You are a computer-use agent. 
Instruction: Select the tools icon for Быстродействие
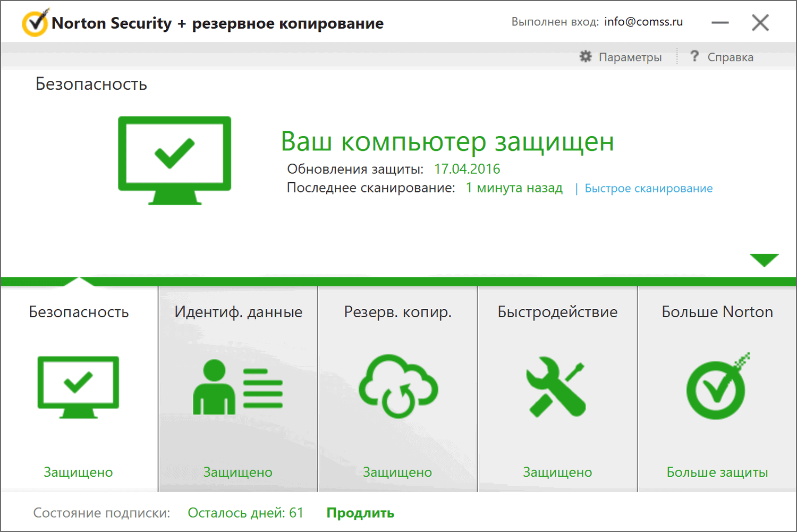pos(557,388)
